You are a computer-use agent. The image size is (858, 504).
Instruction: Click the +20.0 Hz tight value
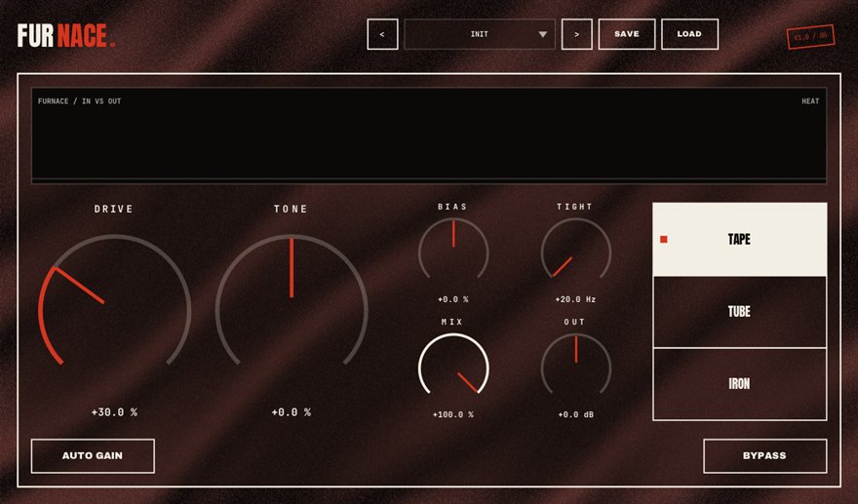[x=575, y=299]
